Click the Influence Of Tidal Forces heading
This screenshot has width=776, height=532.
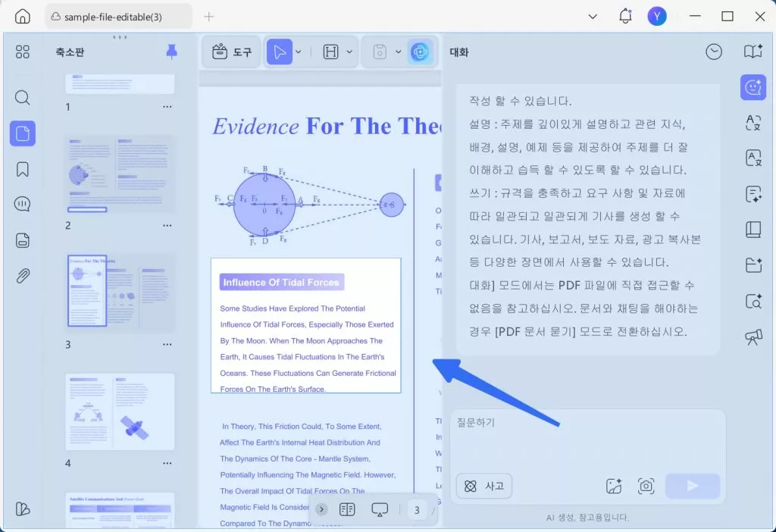click(x=281, y=282)
